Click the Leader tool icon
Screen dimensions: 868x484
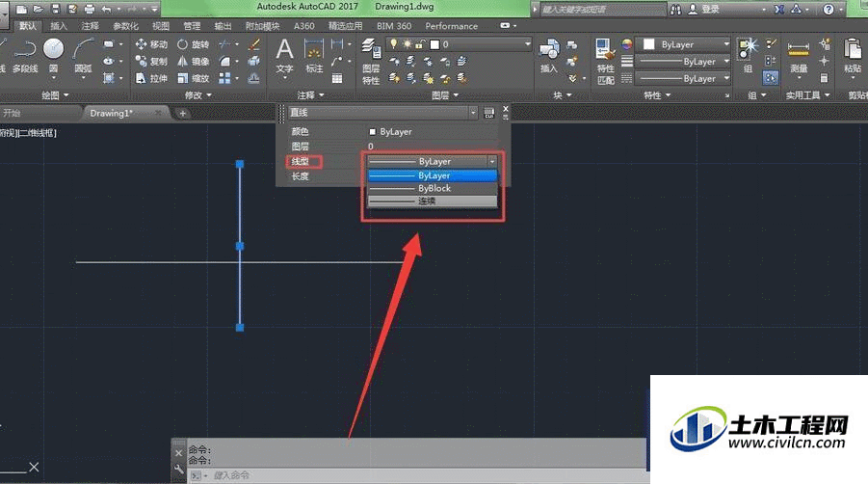tap(337, 62)
